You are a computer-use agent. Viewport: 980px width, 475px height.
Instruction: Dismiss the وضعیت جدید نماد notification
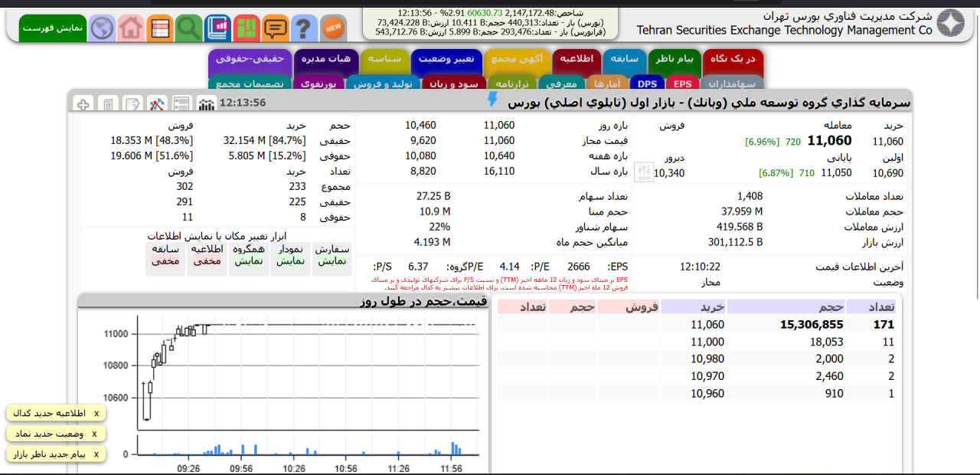pos(94,434)
